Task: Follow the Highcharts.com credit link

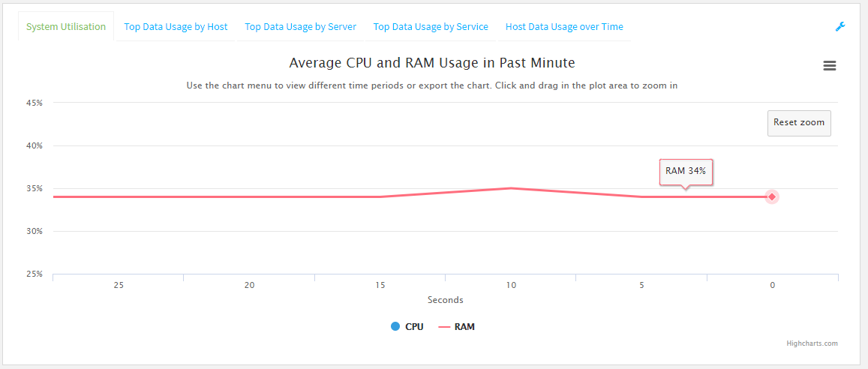Action: click(x=812, y=343)
